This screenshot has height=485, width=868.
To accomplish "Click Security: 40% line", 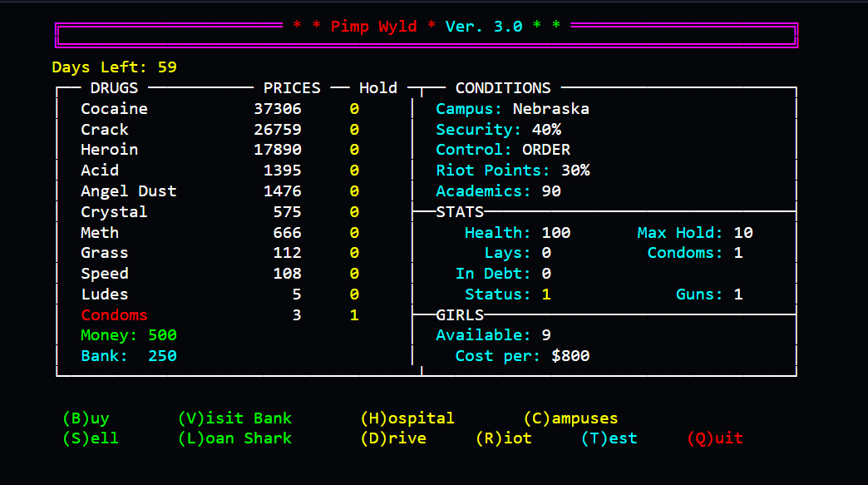I will coord(498,130).
